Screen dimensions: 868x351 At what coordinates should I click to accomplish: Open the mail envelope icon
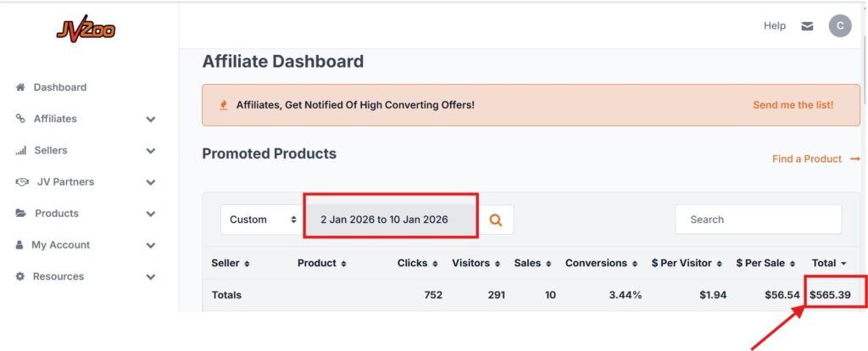click(x=807, y=26)
